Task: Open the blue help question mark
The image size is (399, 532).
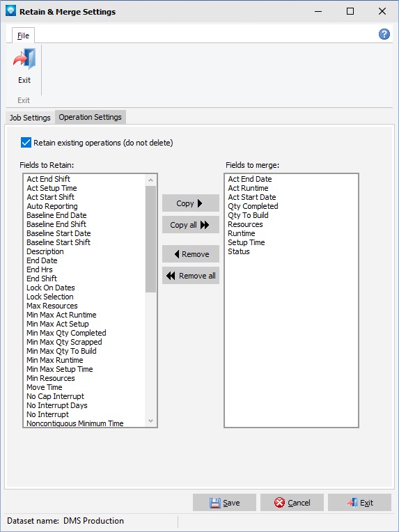Action: coord(384,34)
